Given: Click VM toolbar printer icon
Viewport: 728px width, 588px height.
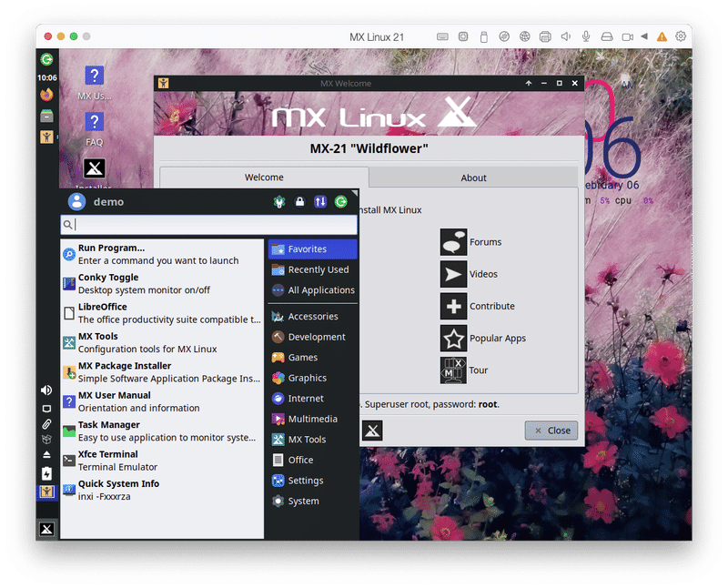Looking at the screenshot, I should (x=545, y=36).
